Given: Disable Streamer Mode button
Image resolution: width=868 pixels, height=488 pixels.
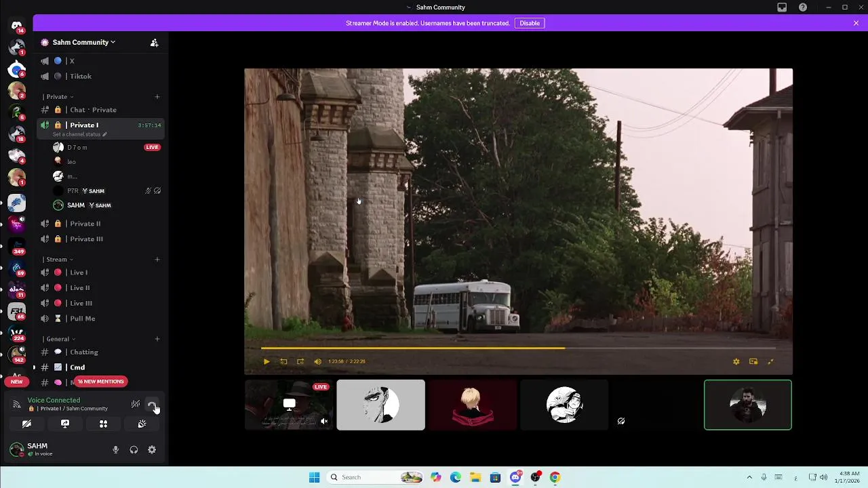Looking at the screenshot, I should pyautogui.click(x=530, y=23).
